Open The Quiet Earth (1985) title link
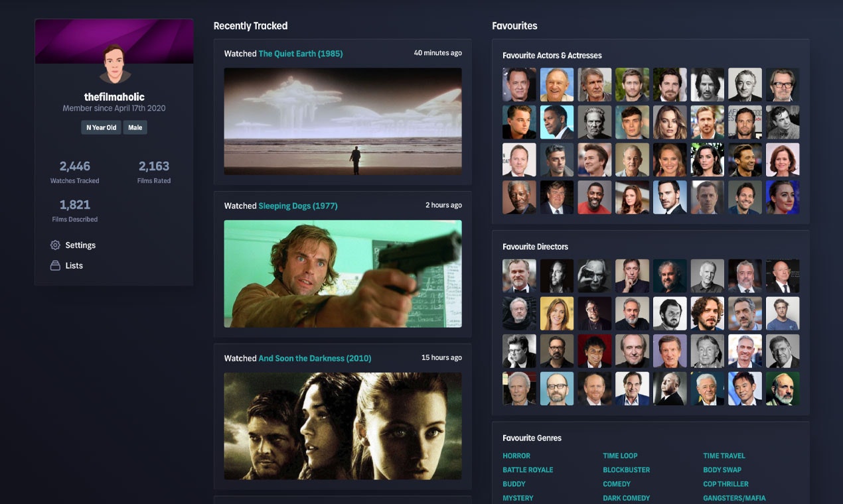The width and height of the screenshot is (843, 504). coord(301,54)
